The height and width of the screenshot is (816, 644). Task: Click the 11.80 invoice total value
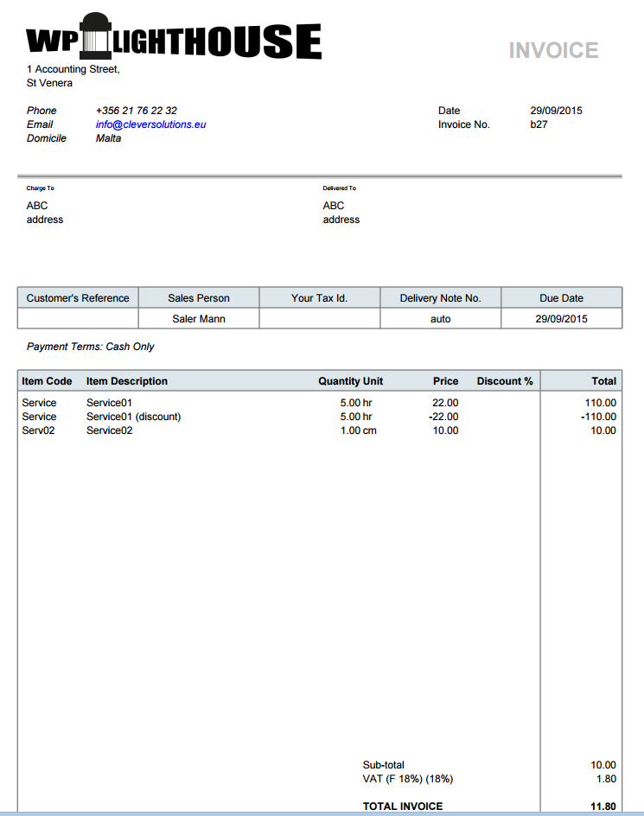(x=603, y=806)
